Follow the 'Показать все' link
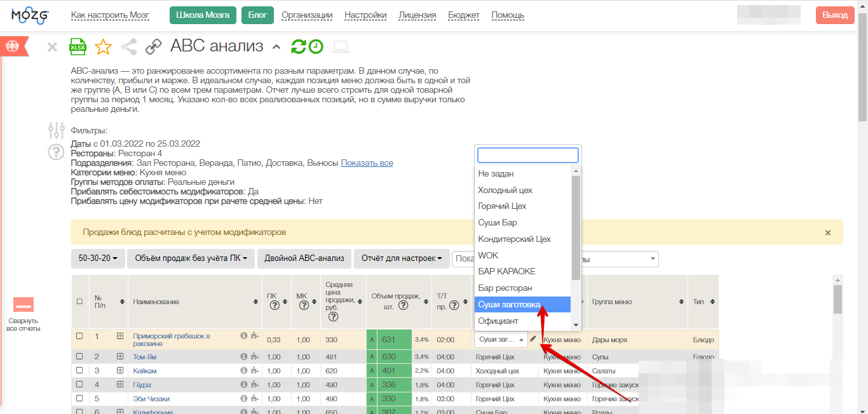 tap(367, 163)
